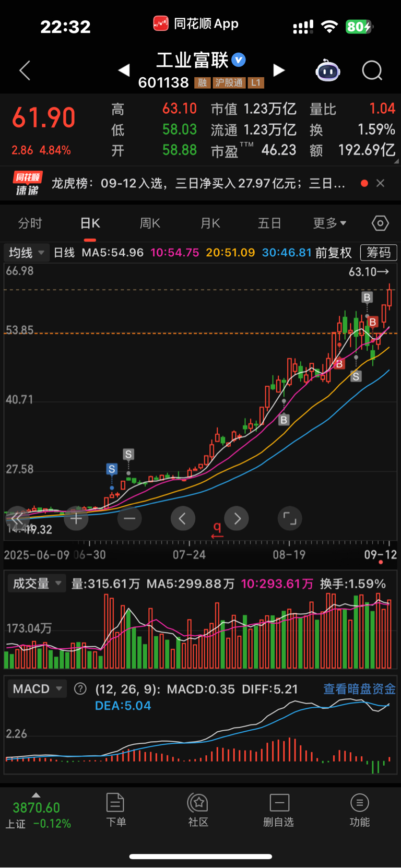Tap the 融 margin tag
Image resolution: width=401 pixels, height=868 pixels.
[202, 83]
